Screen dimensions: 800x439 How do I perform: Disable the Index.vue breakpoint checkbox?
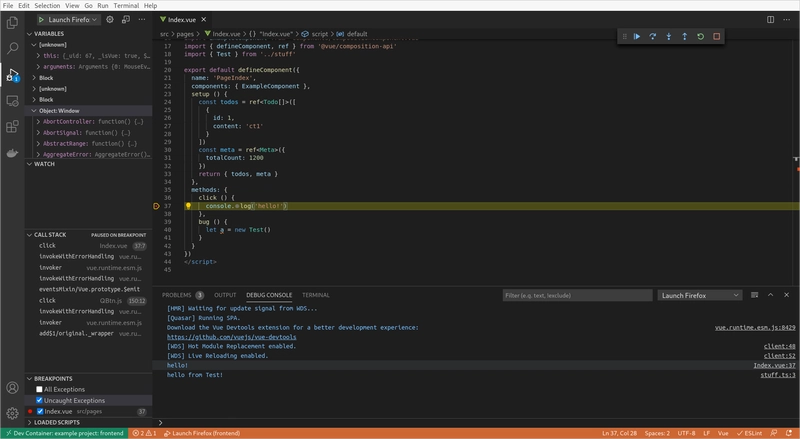pyautogui.click(x=40, y=411)
